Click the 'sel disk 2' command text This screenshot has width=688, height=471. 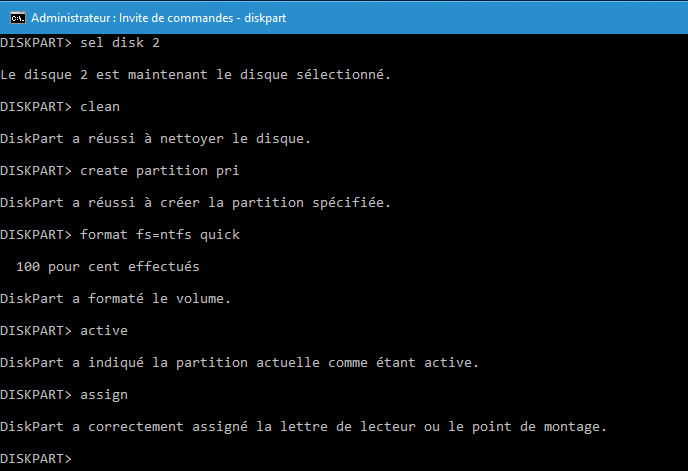point(120,43)
